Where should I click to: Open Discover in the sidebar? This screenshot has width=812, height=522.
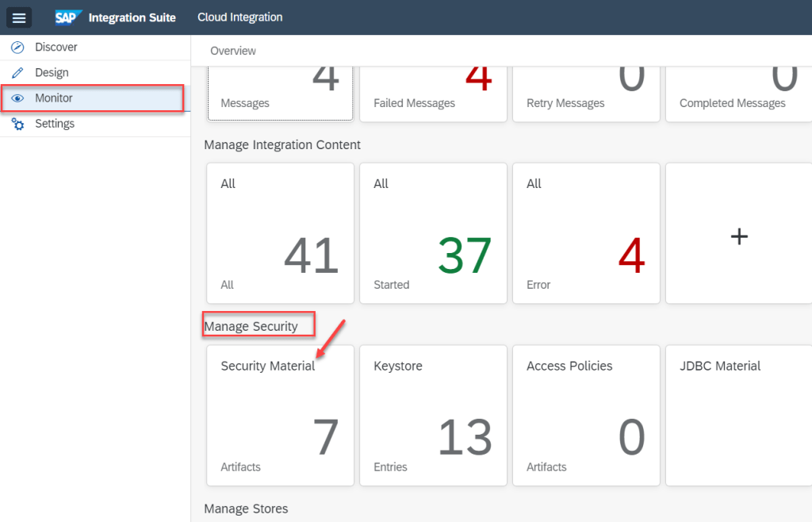[56, 48]
